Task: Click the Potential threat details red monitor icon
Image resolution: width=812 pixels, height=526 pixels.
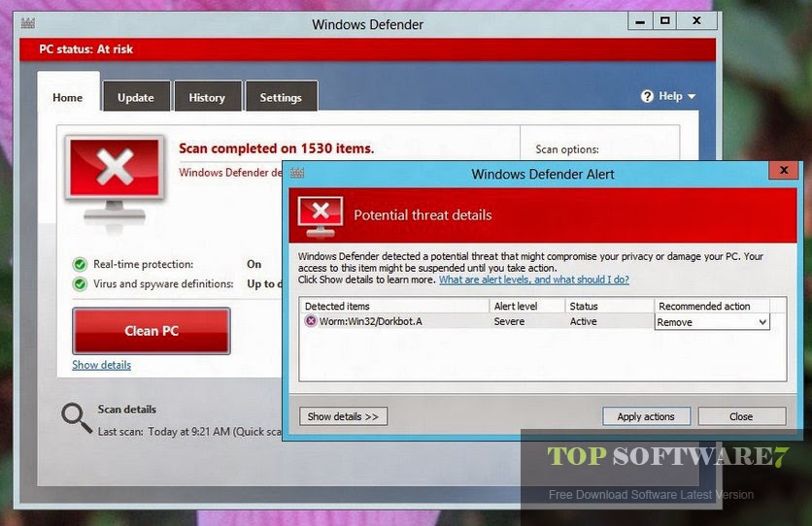Action: coord(320,216)
